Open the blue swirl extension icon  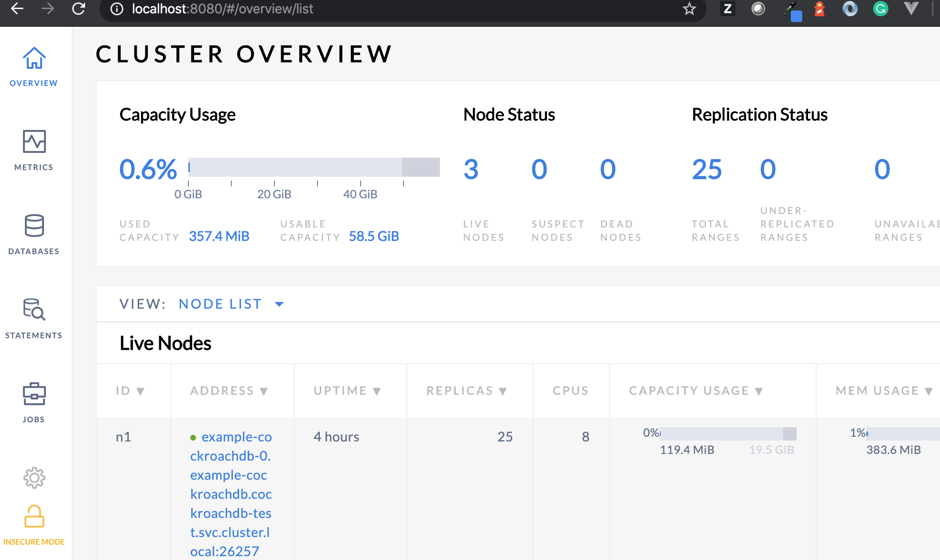850,9
